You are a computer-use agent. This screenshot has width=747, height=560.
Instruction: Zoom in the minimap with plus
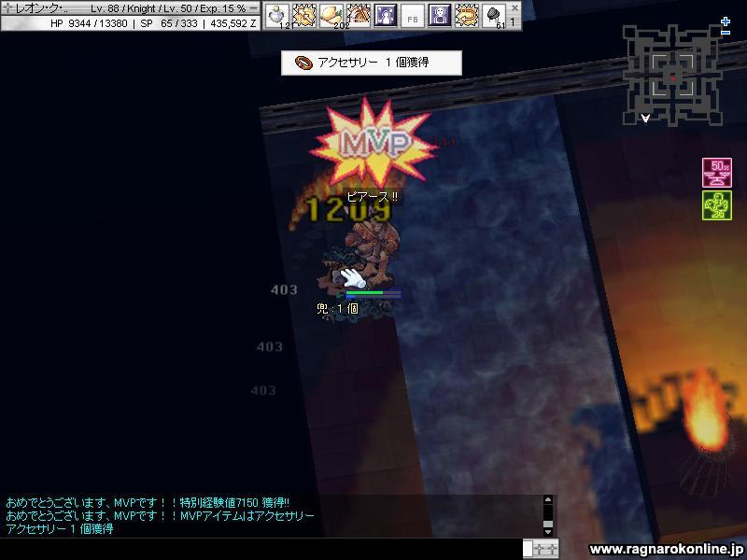click(726, 21)
